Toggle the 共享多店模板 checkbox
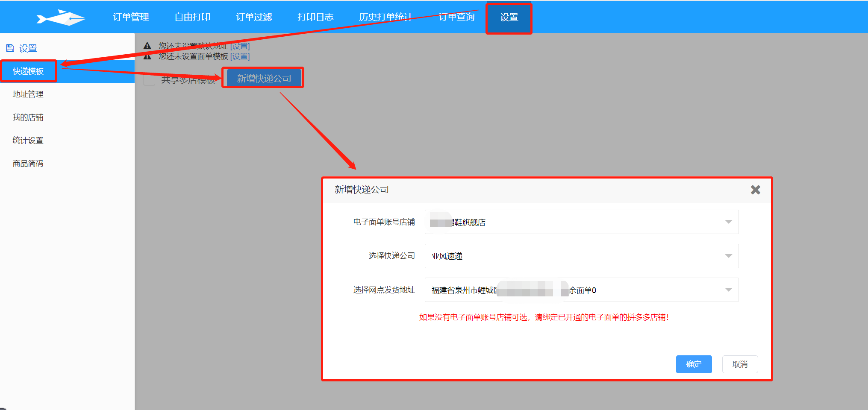The height and width of the screenshot is (410, 868). point(150,79)
